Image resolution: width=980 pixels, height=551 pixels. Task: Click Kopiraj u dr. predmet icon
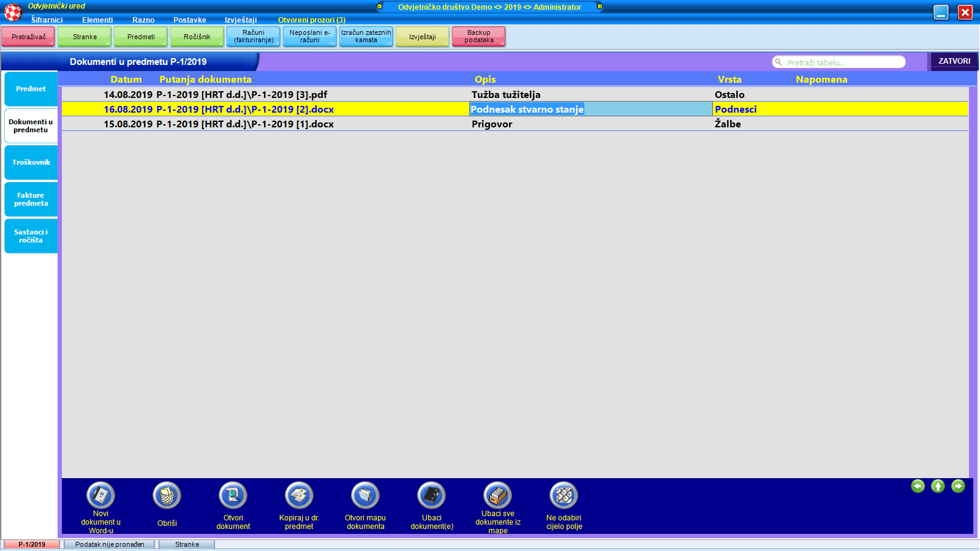point(300,495)
